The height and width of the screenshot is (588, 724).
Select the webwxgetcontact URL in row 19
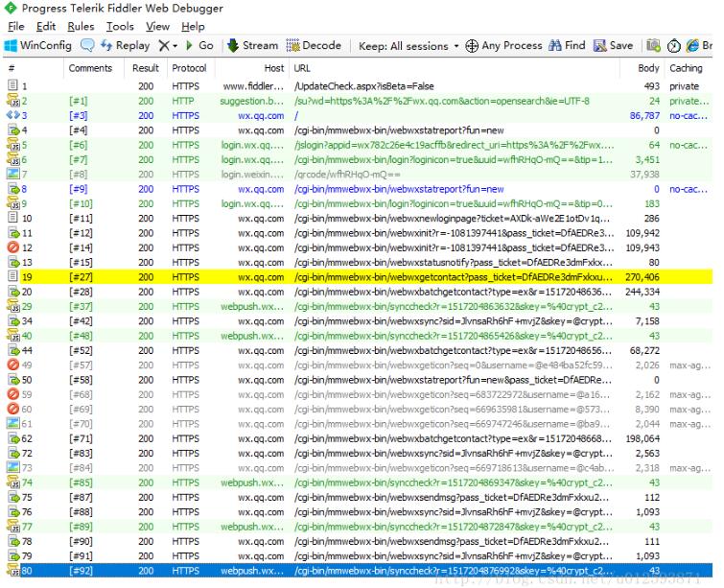pos(454,277)
